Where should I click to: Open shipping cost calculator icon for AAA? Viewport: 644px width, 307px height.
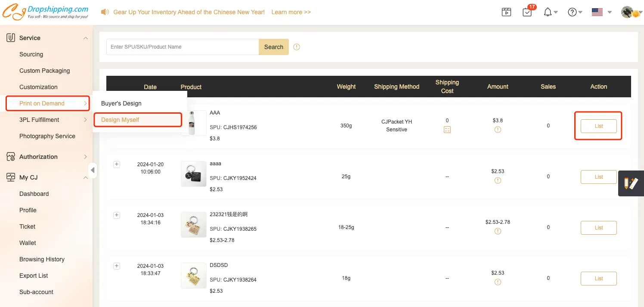pyautogui.click(x=447, y=130)
